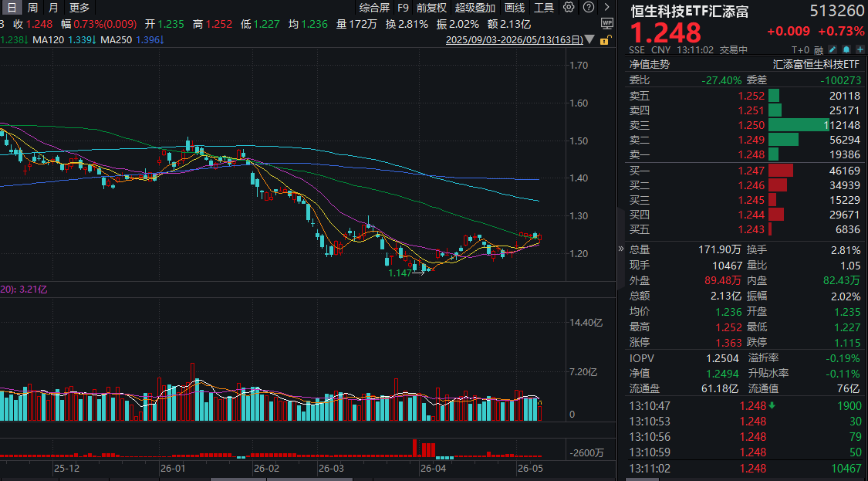Click the 融 margin tag
868x481 pixels.
[x=819, y=50]
